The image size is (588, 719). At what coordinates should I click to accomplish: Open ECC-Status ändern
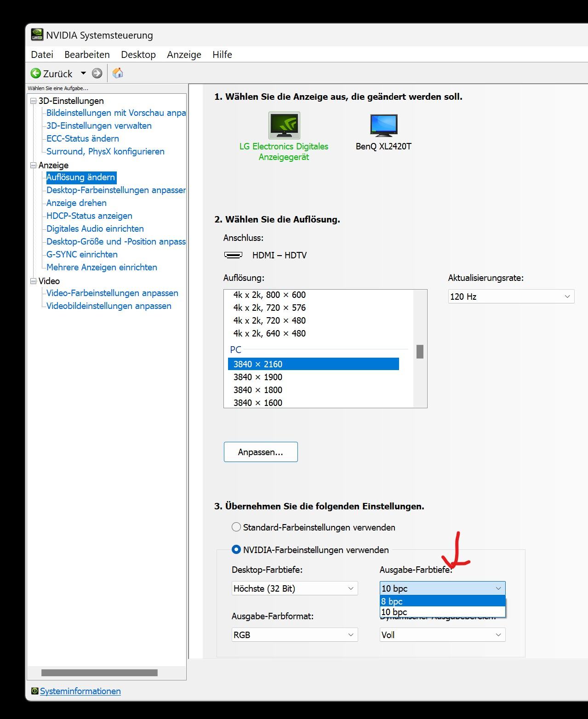[x=83, y=138]
